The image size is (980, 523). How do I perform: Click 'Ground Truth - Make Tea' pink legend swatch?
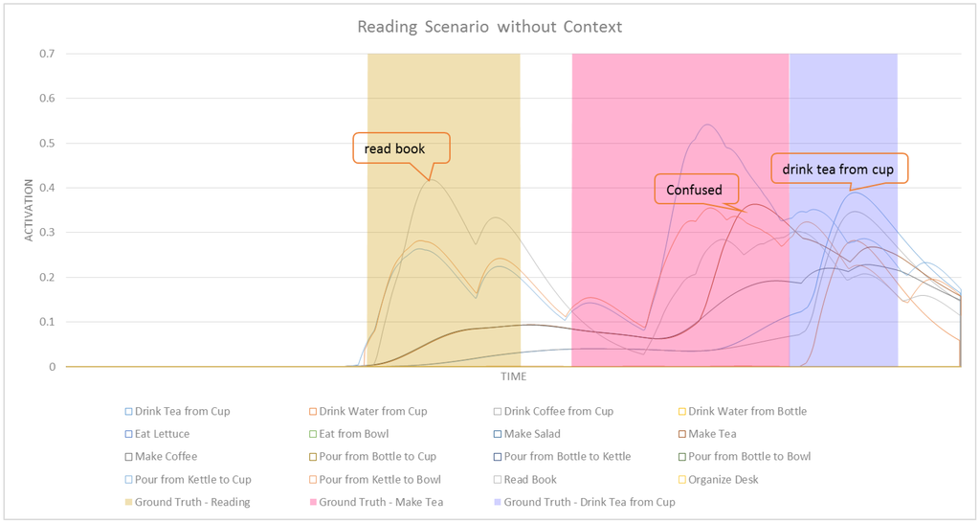pyautogui.click(x=314, y=503)
